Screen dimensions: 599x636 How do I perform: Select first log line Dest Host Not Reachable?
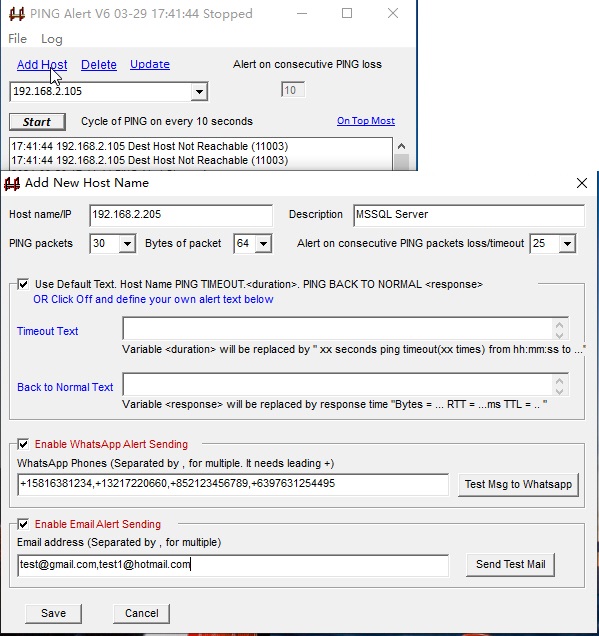click(150, 146)
